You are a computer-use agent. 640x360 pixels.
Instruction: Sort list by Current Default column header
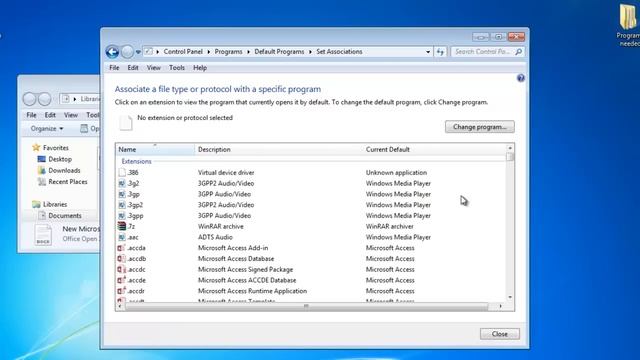tap(433, 149)
